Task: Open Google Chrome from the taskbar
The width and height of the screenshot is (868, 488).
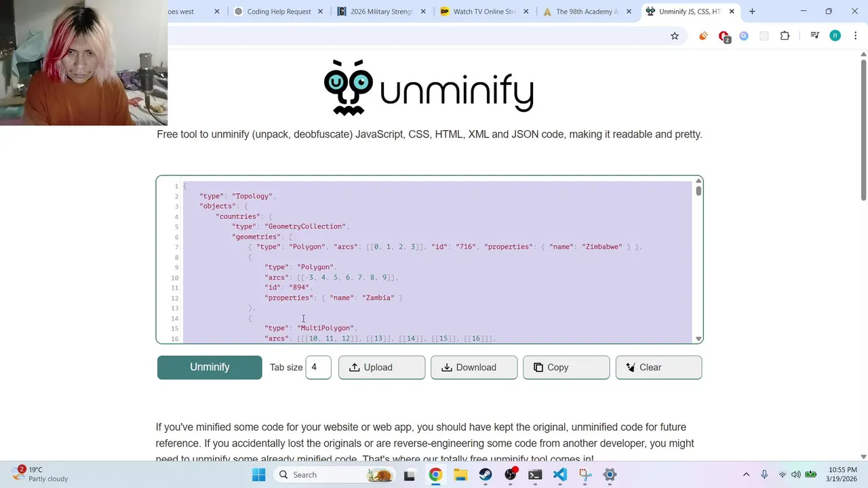Action: coord(435,474)
